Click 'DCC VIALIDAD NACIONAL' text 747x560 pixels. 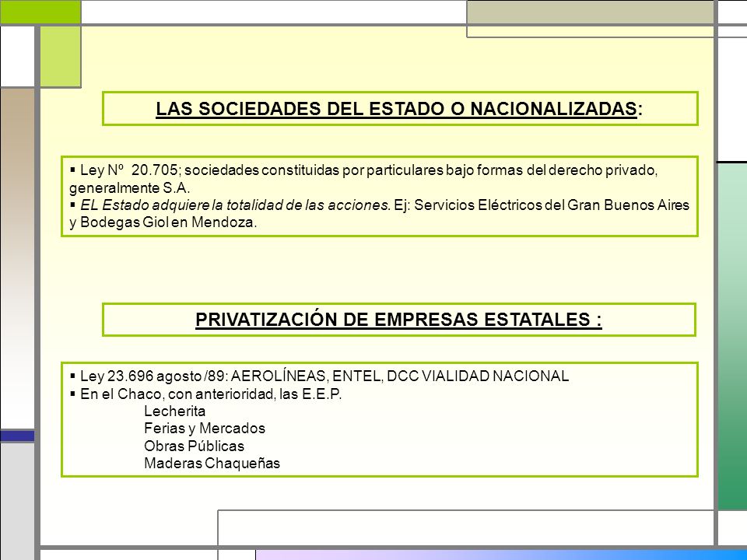[x=478, y=376]
